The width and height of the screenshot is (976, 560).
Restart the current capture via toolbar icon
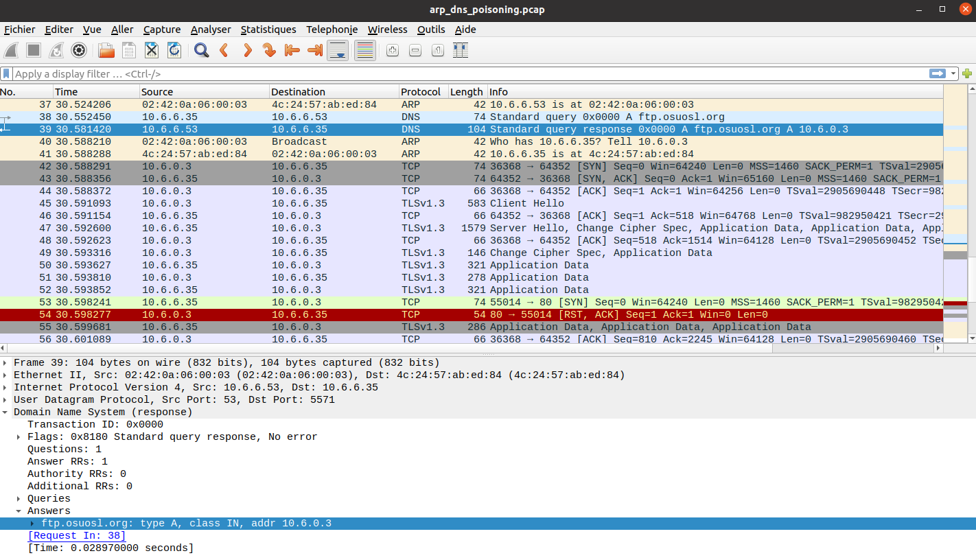(x=56, y=50)
